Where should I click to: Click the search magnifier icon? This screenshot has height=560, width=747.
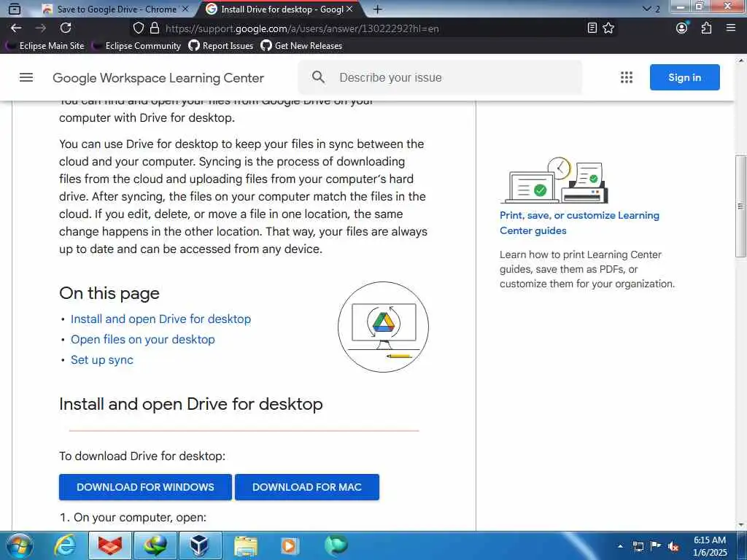318,77
